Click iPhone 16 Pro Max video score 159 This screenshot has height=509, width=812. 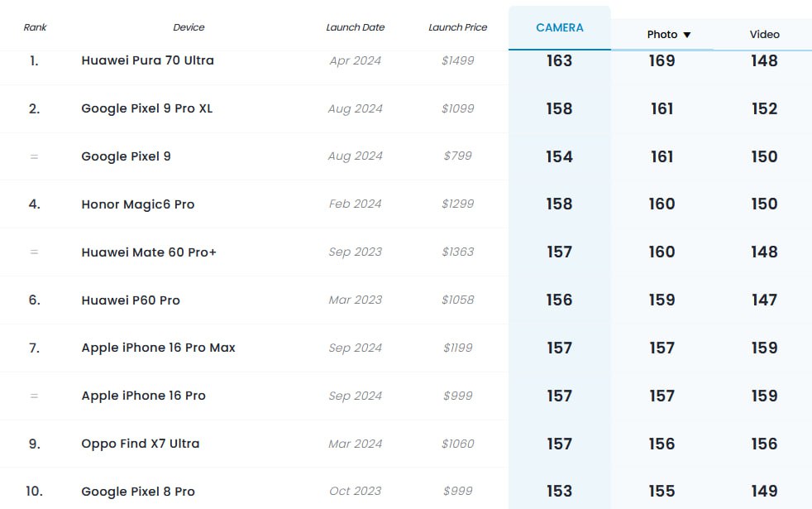764,348
